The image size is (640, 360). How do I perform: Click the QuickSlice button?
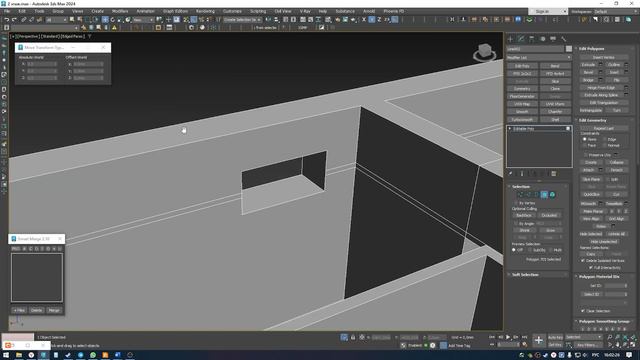pyautogui.click(x=591, y=194)
